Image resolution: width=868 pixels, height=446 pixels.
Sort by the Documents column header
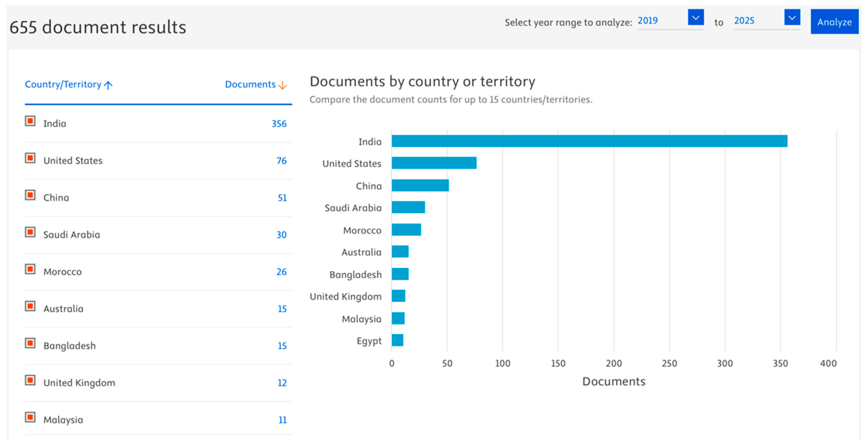coord(250,84)
